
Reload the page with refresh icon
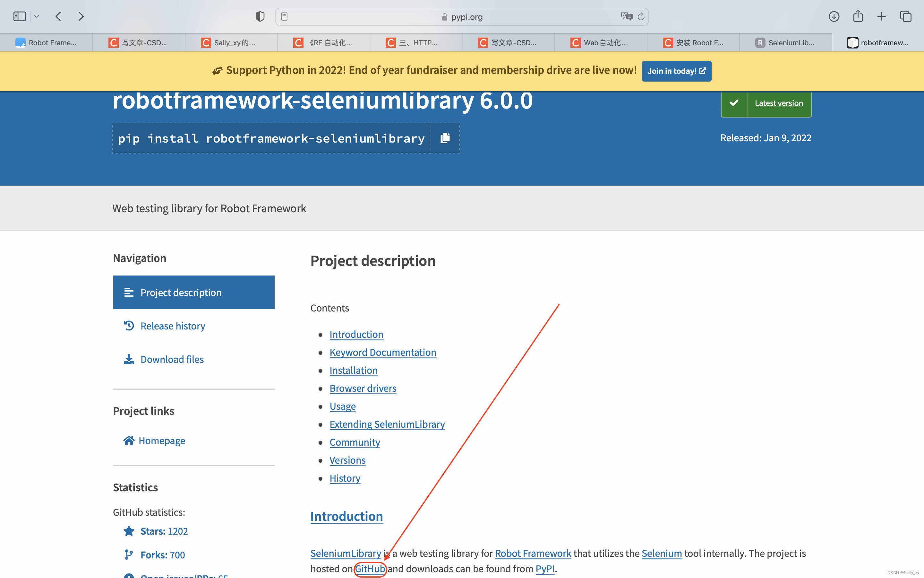tap(641, 16)
